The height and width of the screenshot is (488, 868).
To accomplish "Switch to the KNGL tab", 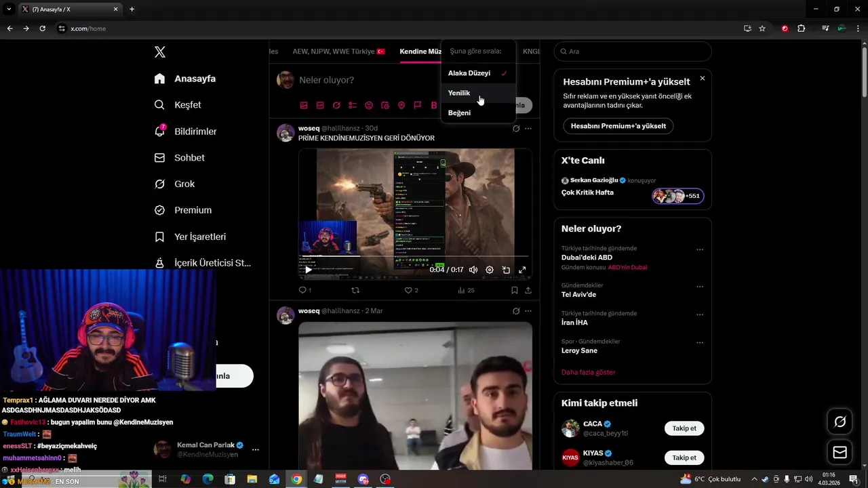I will [531, 52].
